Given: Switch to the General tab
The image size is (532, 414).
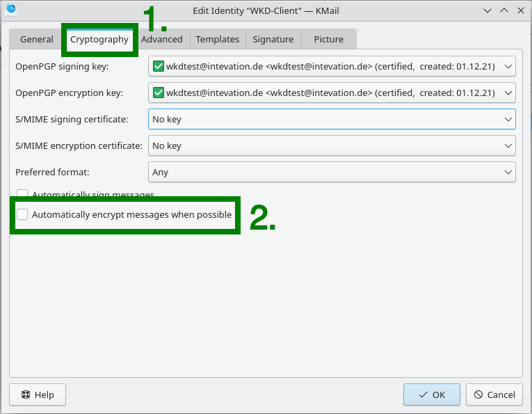Looking at the screenshot, I should pos(36,40).
